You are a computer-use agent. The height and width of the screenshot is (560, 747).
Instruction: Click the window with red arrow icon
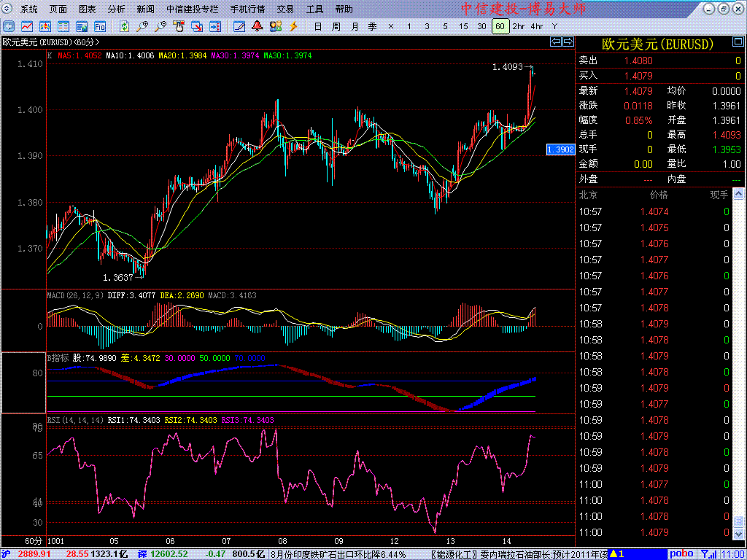pos(197,26)
